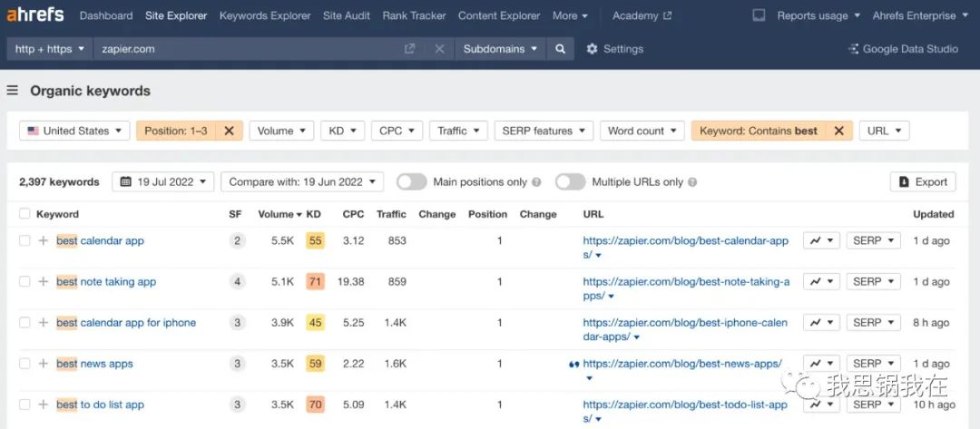
Task: Click the Ahrefs logo
Action: point(35,15)
